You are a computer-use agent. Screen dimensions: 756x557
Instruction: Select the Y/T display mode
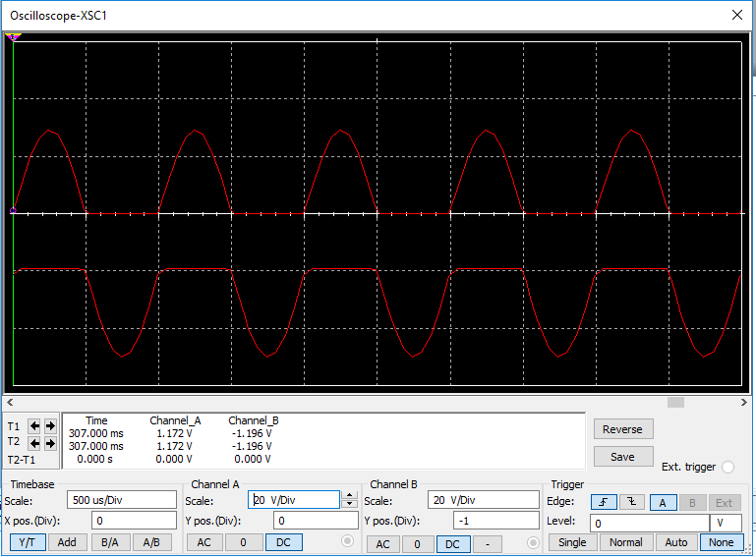(x=28, y=542)
